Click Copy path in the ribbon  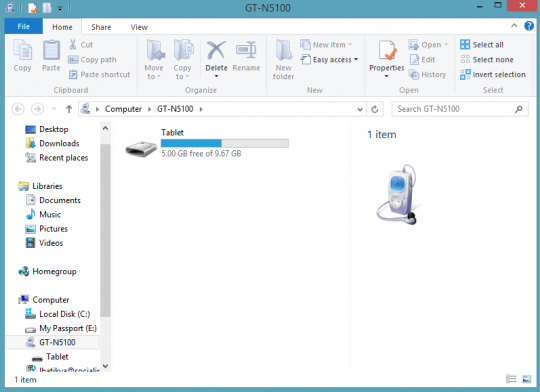(x=92, y=60)
